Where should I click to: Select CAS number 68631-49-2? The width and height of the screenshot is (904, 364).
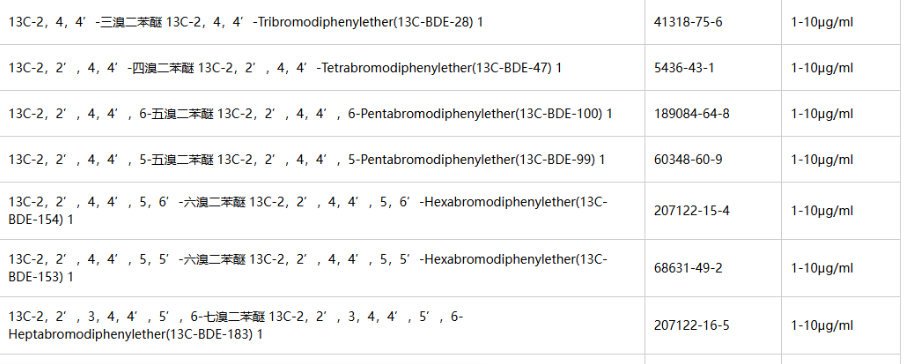(x=688, y=268)
